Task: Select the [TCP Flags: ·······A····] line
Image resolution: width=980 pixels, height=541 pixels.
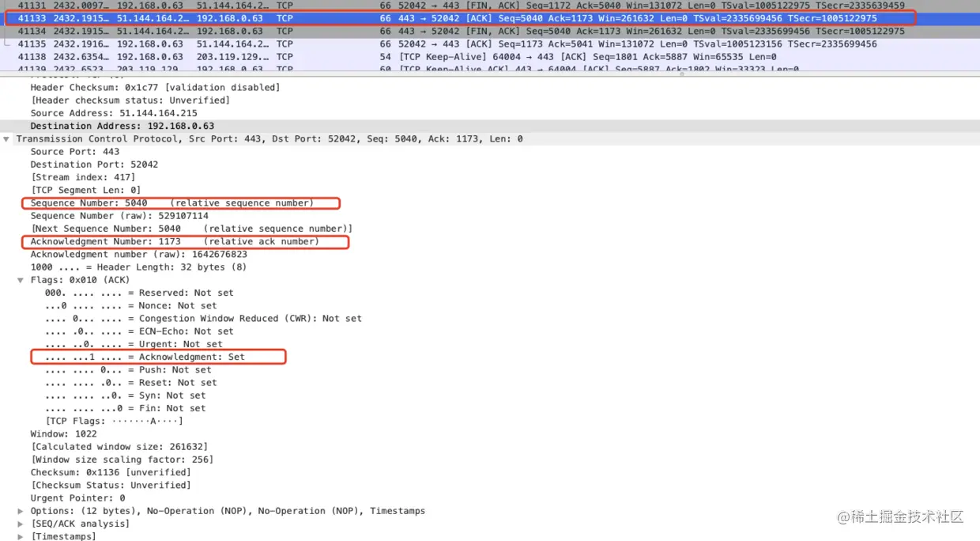Action: pos(115,421)
